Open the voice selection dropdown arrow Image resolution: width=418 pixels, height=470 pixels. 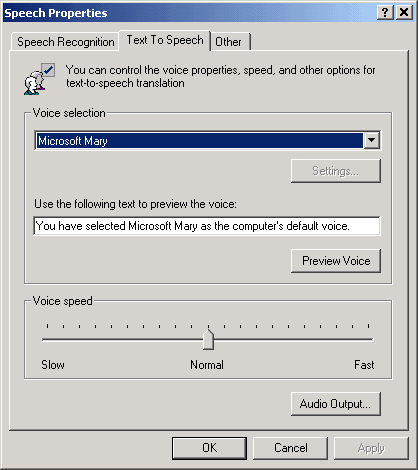coord(371,140)
